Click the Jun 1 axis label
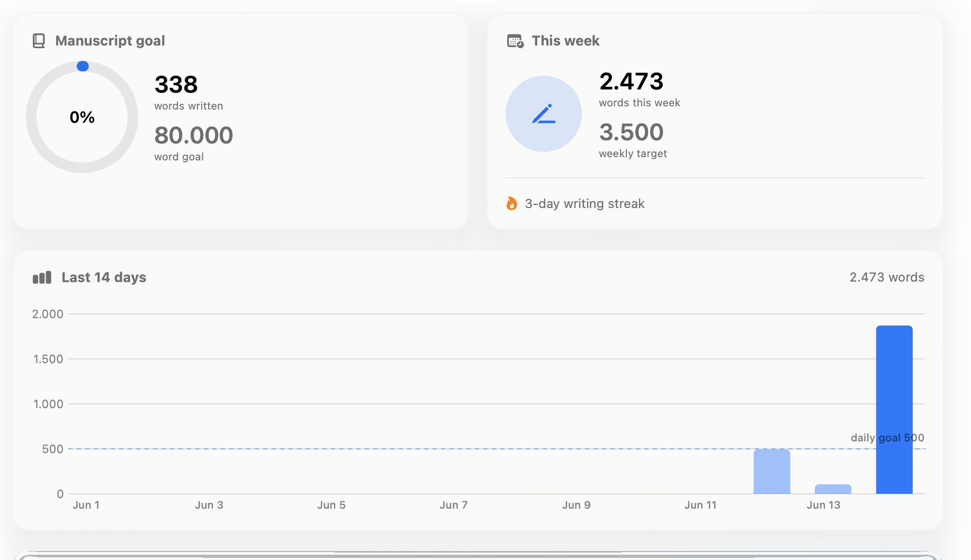 pyautogui.click(x=86, y=505)
